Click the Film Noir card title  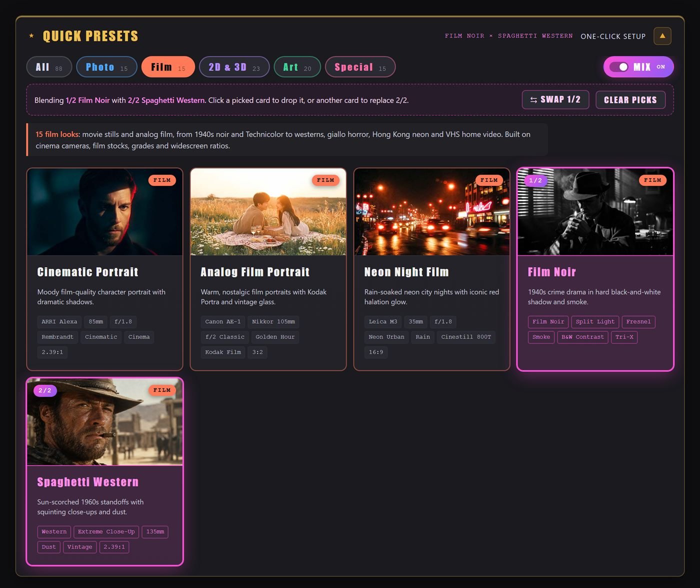pyautogui.click(x=552, y=272)
